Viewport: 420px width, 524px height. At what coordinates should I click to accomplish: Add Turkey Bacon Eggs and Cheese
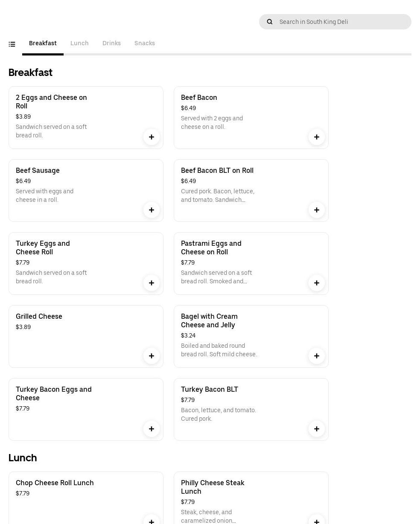tap(152, 429)
